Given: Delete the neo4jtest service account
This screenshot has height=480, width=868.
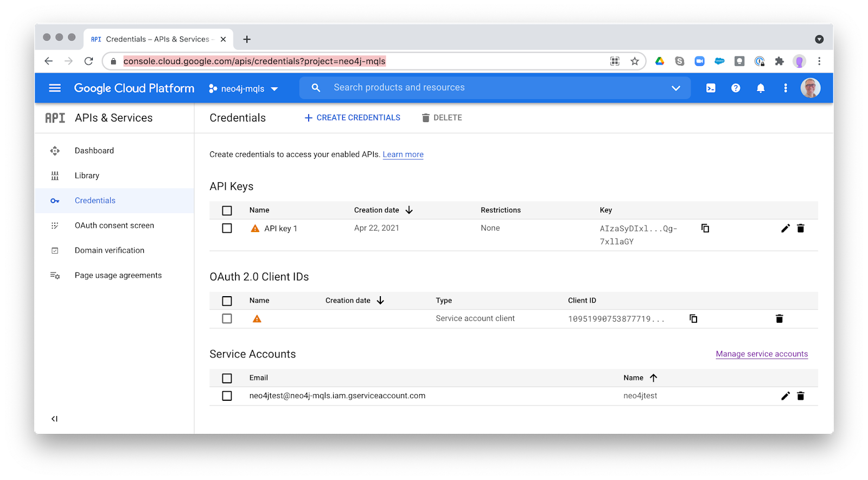Looking at the screenshot, I should (x=801, y=396).
